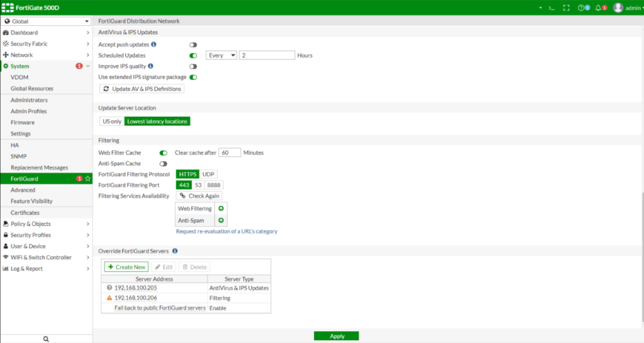Viewport: 644px width, 343px height.
Task: Click Update AV & IPS Definitions button
Action: [142, 89]
